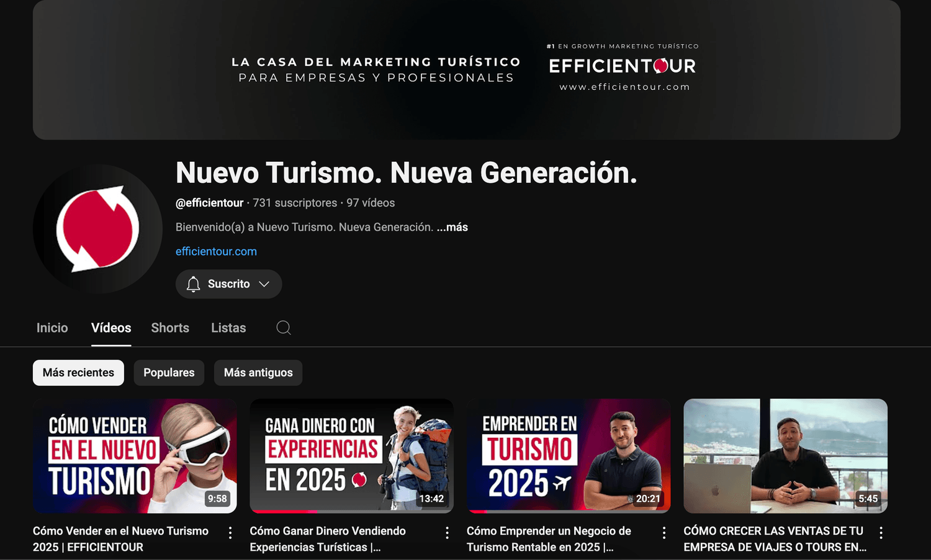The height and width of the screenshot is (560, 931).
Task: Open the Cómo Vender en el Nuevo Turismo thumbnail
Action: point(135,456)
